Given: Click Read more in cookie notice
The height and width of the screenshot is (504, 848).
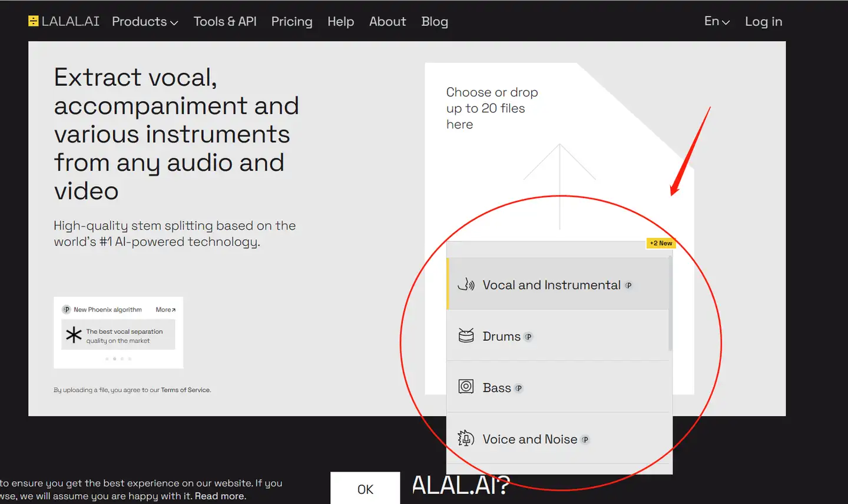Looking at the screenshot, I should coord(220,496).
